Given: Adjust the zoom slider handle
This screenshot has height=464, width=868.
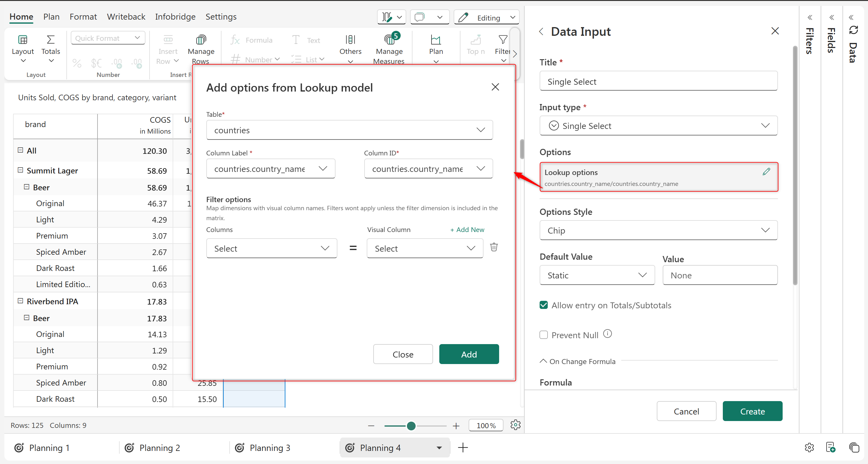Looking at the screenshot, I should [x=411, y=426].
